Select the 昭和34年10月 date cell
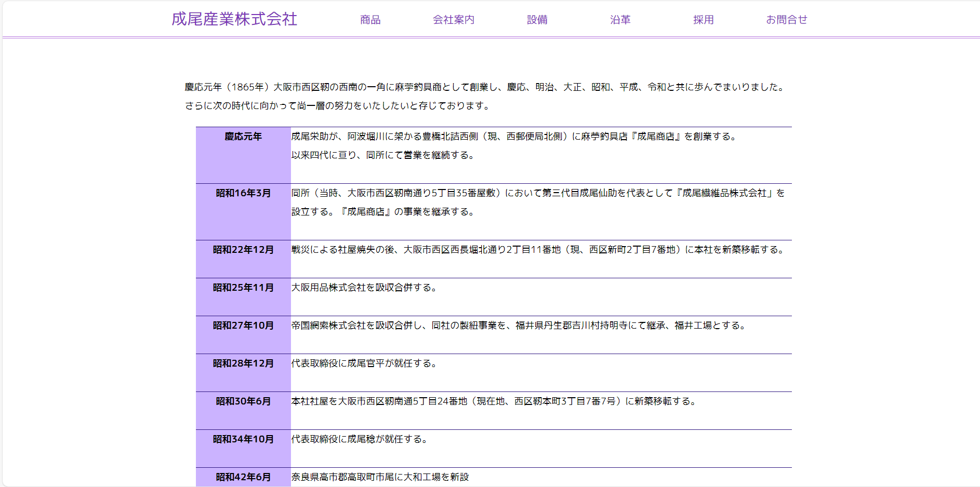 tap(243, 449)
